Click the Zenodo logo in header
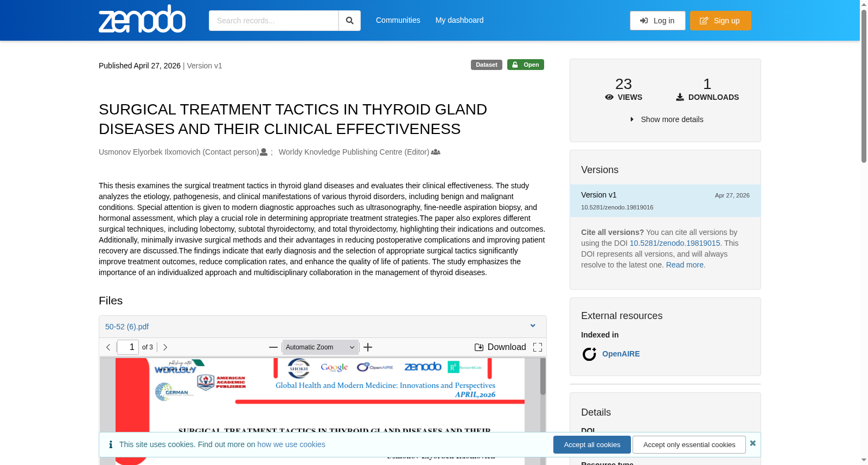The width and height of the screenshot is (868, 465). click(142, 19)
